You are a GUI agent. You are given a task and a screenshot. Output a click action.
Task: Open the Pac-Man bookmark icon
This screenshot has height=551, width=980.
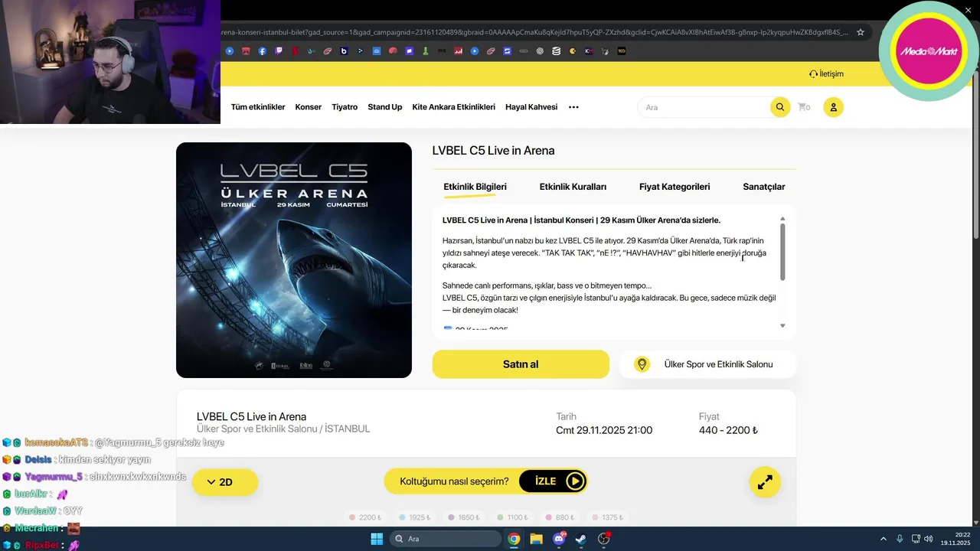(572, 51)
